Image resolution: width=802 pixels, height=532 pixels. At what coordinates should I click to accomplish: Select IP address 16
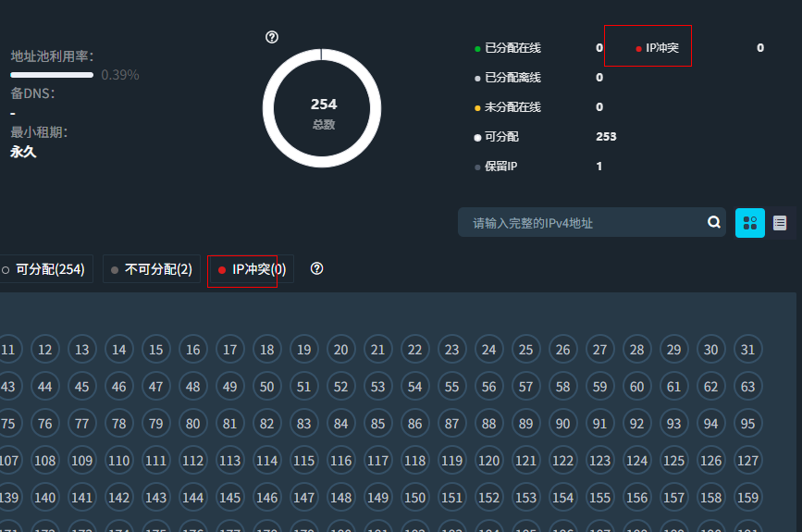(192, 350)
